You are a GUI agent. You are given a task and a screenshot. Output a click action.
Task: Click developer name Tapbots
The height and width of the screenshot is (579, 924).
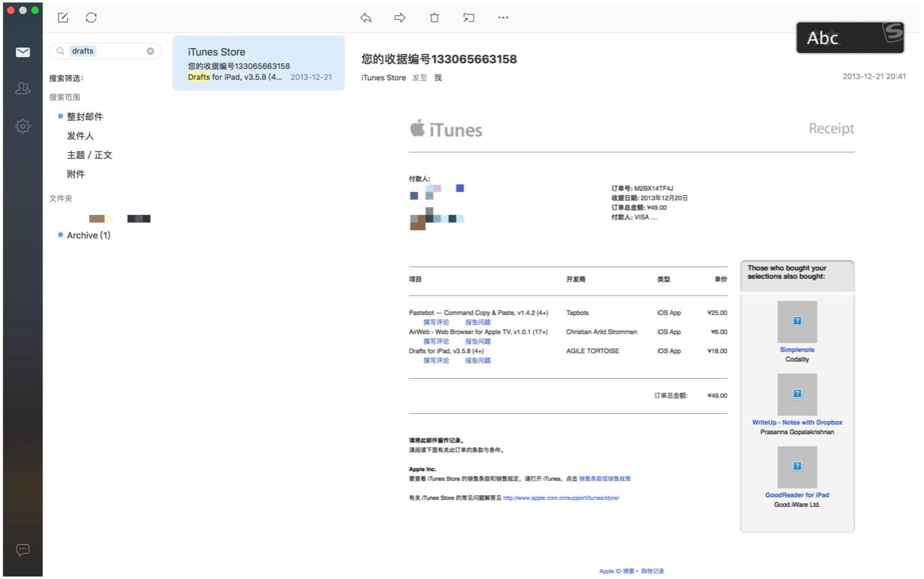click(577, 313)
